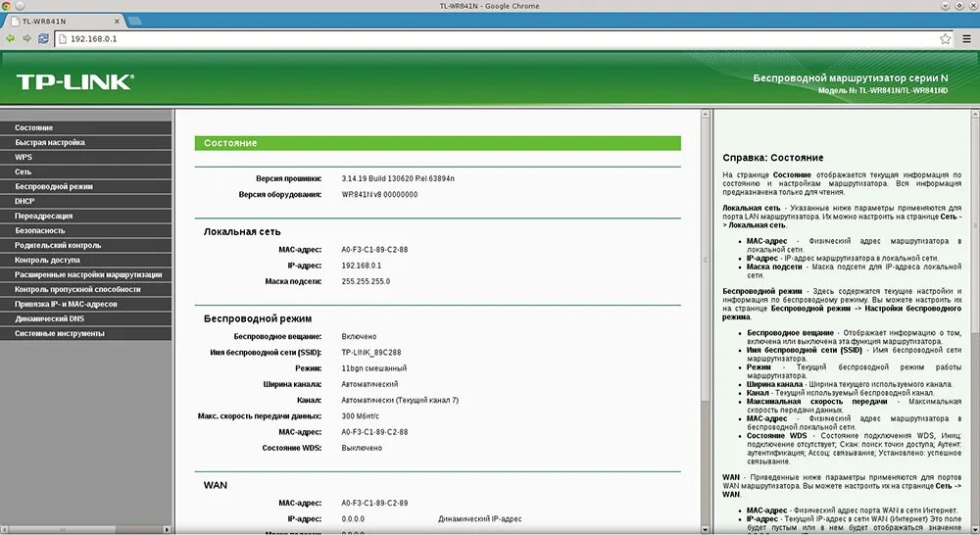This screenshot has width=980, height=535.
Task: Open Привязка IP- и MAC-адресов item
Action: (x=85, y=304)
